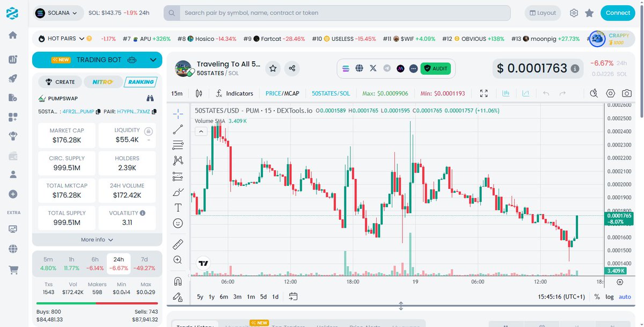This screenshot has width=644, height=327.
Task: Open the AUDIT report button
Action: pyautogui.click(x=436, y=68)
